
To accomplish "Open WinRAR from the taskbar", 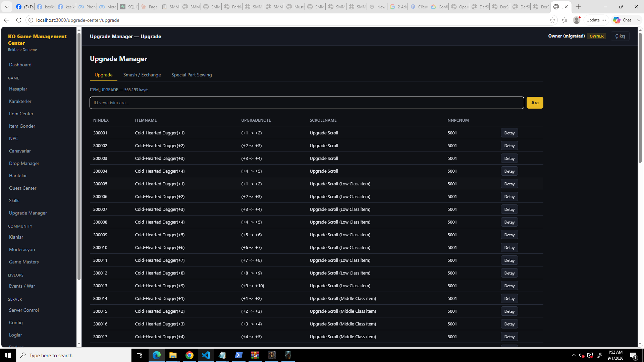I will coord(255,355).
